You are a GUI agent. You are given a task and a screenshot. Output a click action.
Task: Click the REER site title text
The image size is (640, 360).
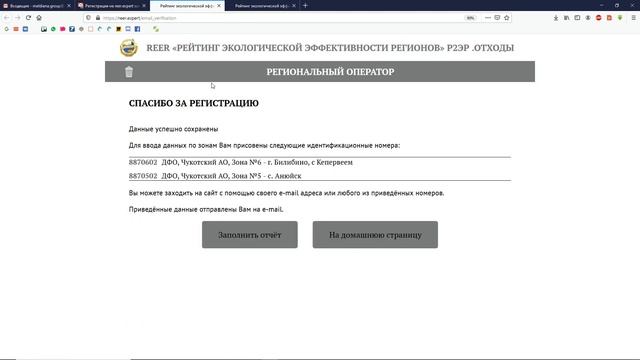pyautogui.click(x=330, y=48)
